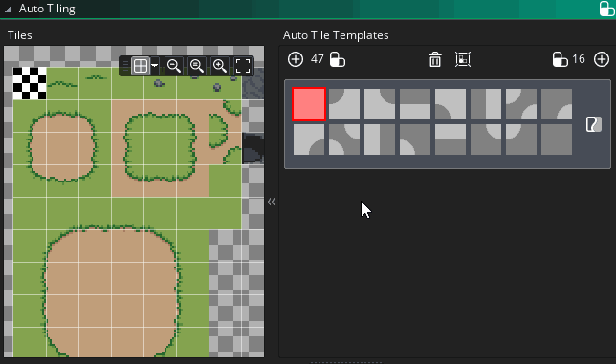
Task: Collapse the Auto Tiling section triangle
Action: click(x=8, y=10)
